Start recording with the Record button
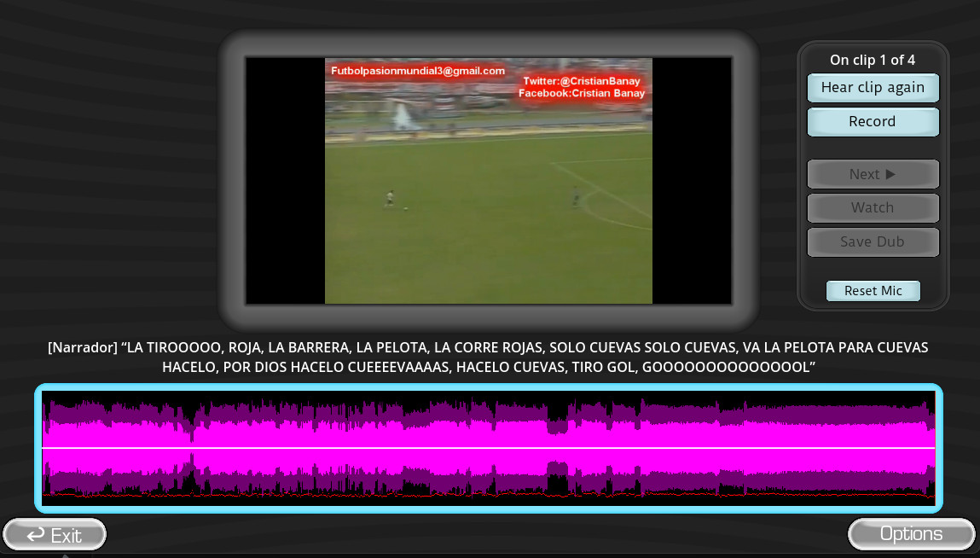The height and width of the screenshot is (558, 980). coord(873,121)
